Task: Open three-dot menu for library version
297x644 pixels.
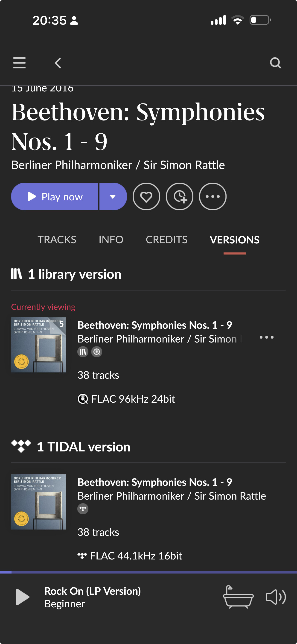Action: tap(267, 337)
